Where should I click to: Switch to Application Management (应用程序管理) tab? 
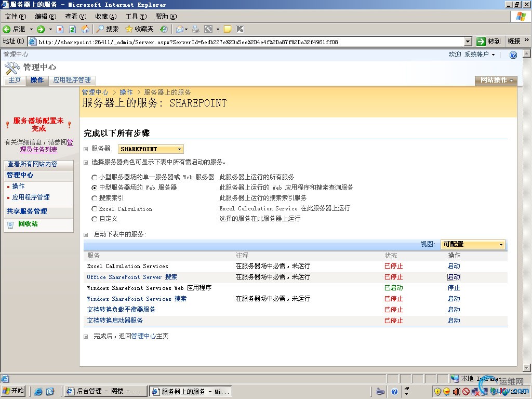72,80
